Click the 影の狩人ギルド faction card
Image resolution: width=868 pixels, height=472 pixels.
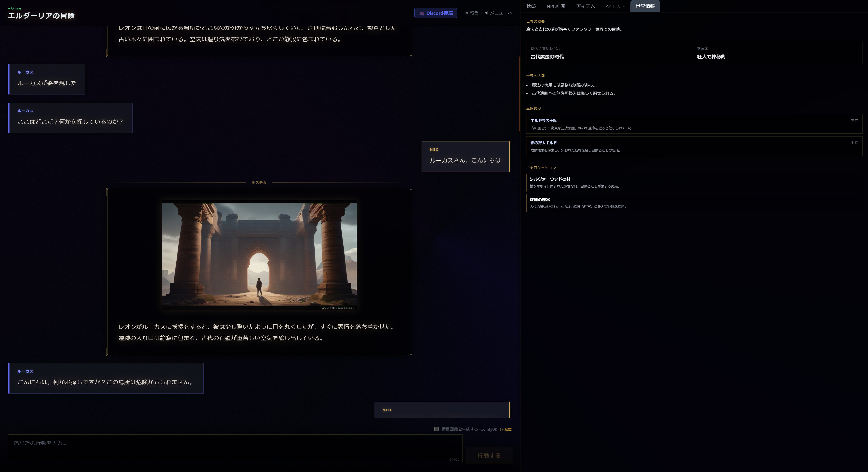(x=694, y=146)
